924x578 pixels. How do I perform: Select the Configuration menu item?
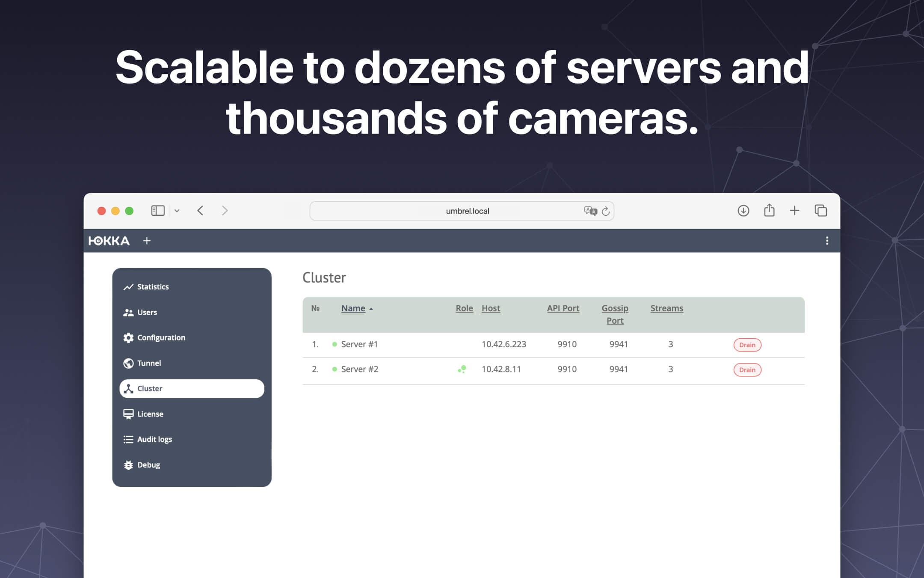162,337
